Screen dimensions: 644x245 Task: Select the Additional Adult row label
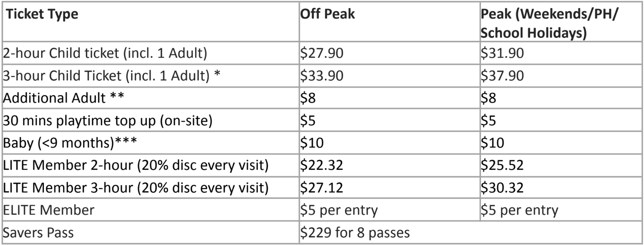click(64, 98)
